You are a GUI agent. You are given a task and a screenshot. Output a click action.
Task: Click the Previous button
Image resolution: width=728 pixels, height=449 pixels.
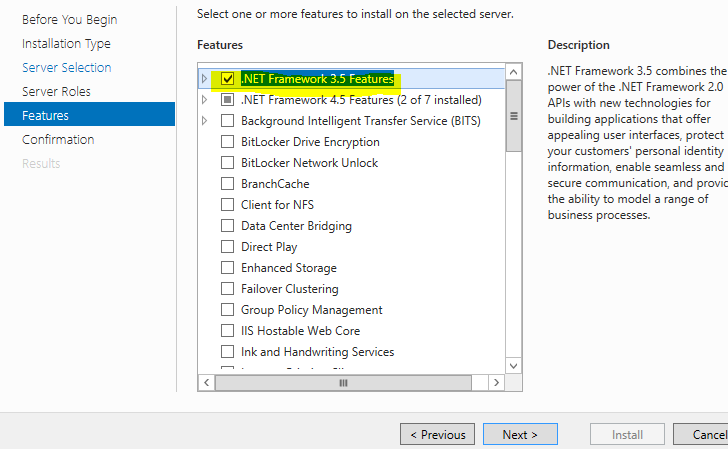pyautogui.click(x=437, y=435)
